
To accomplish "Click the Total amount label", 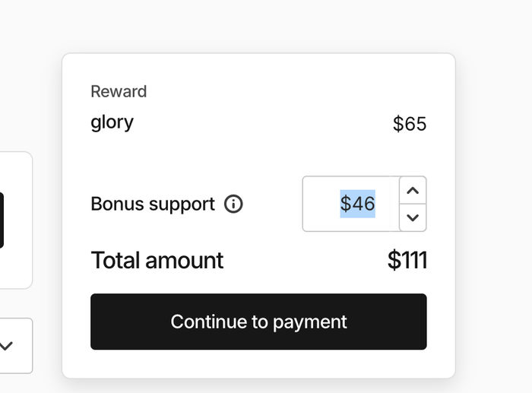I will (157, 260).
